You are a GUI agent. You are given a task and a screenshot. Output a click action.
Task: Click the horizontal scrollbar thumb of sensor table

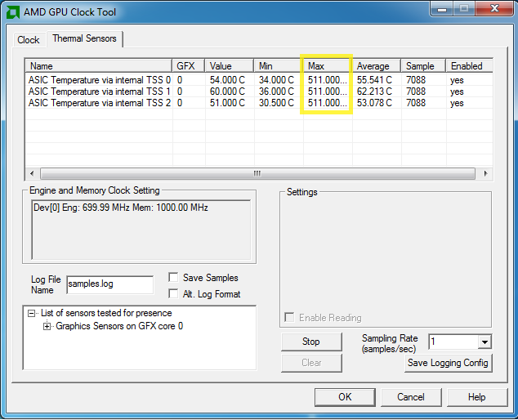coord(257,173)
